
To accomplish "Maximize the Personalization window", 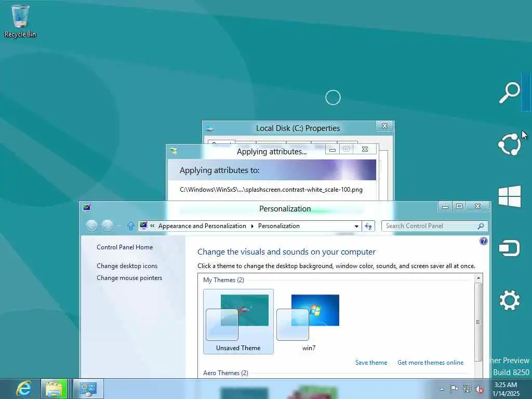I will coord(459,206).
